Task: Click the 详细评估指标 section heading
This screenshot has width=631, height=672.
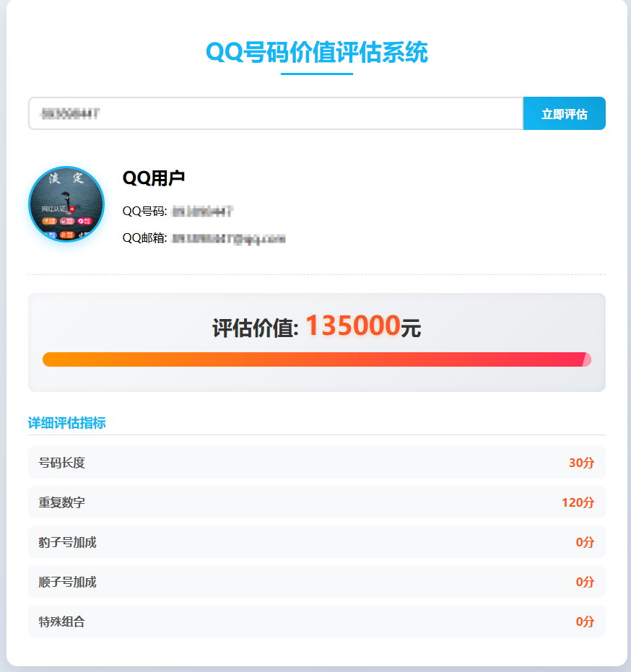Action: [66, 424]
